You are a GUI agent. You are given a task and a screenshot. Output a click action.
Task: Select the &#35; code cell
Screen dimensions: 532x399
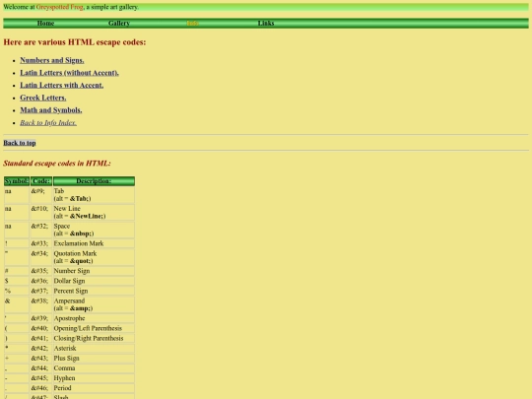point(41,271)
